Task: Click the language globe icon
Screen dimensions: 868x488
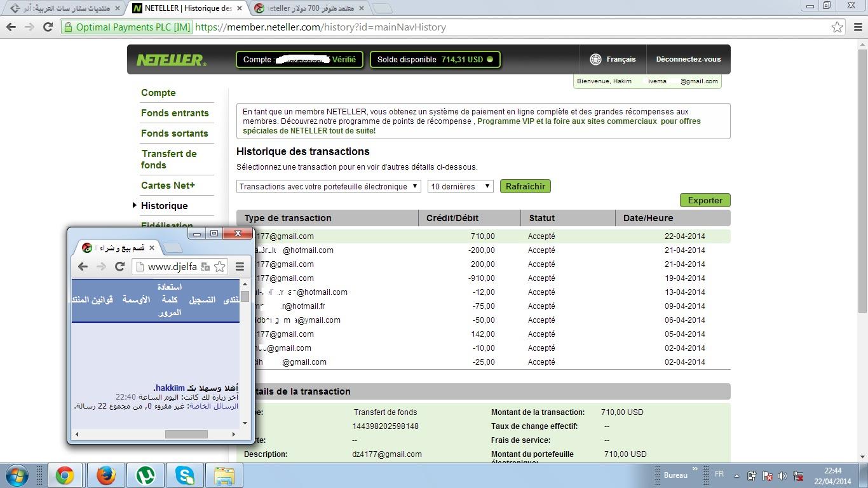Action: [595, 59]
